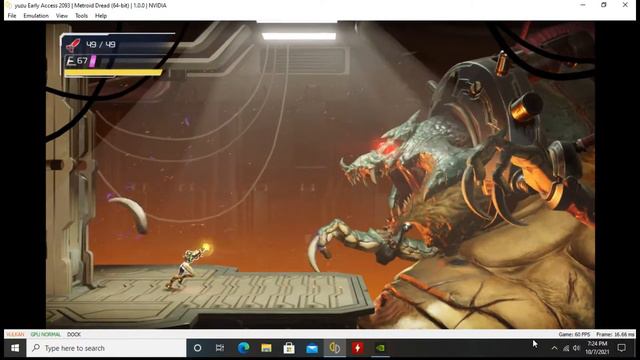Open the Emulation menu
Image resolution: width=640 pixels, height=360 pixels.
pos(36,16)
